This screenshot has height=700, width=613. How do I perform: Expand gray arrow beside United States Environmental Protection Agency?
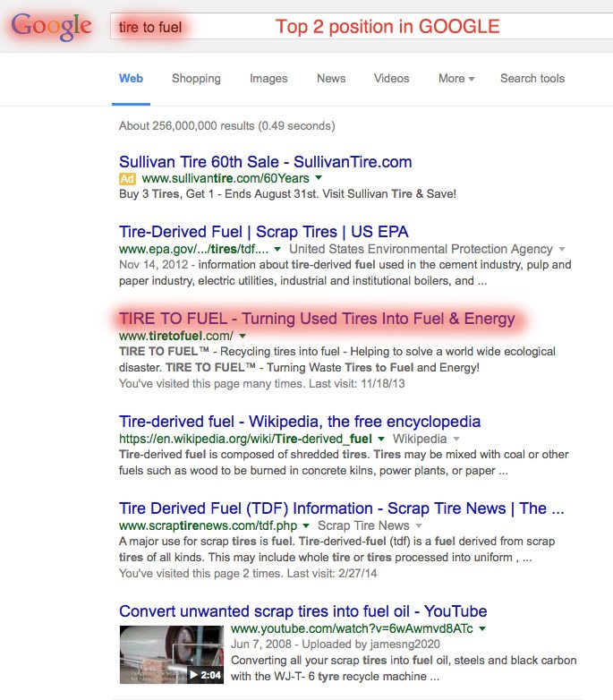[x=562, y=249]
